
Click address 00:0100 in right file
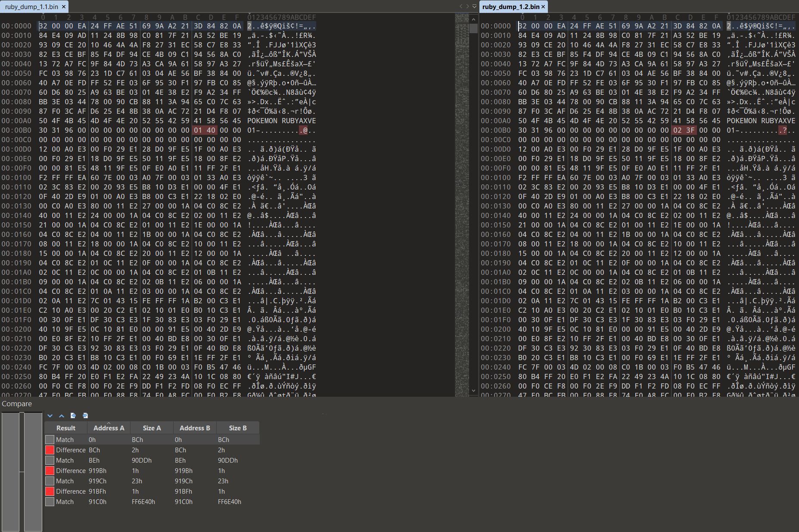click(496, 177)
